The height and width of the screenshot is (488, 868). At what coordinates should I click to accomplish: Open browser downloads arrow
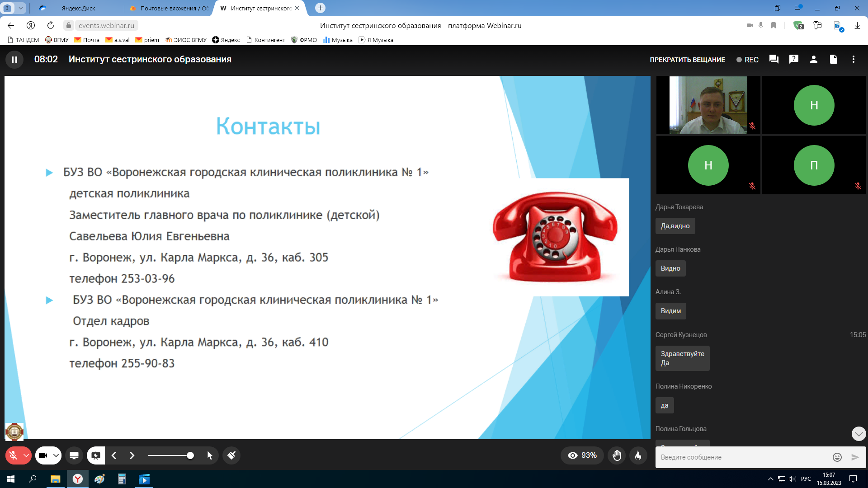click(x=857, y=26)
